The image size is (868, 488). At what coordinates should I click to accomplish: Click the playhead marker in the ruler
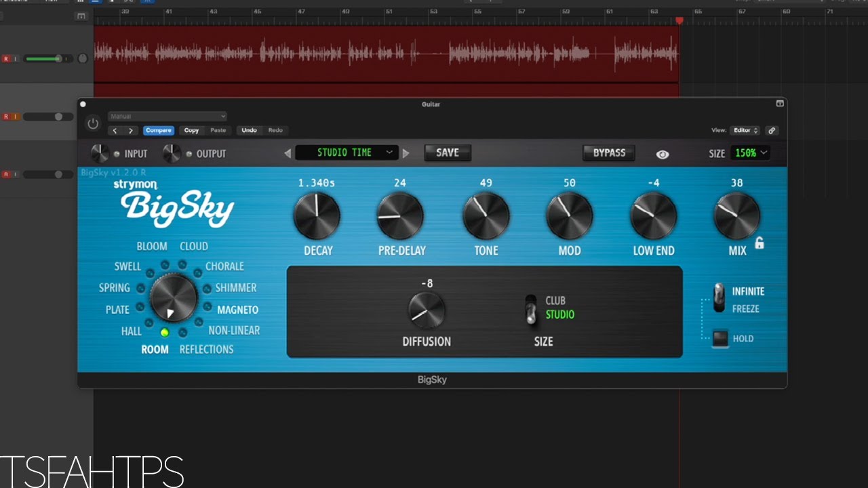pos(679,21)
